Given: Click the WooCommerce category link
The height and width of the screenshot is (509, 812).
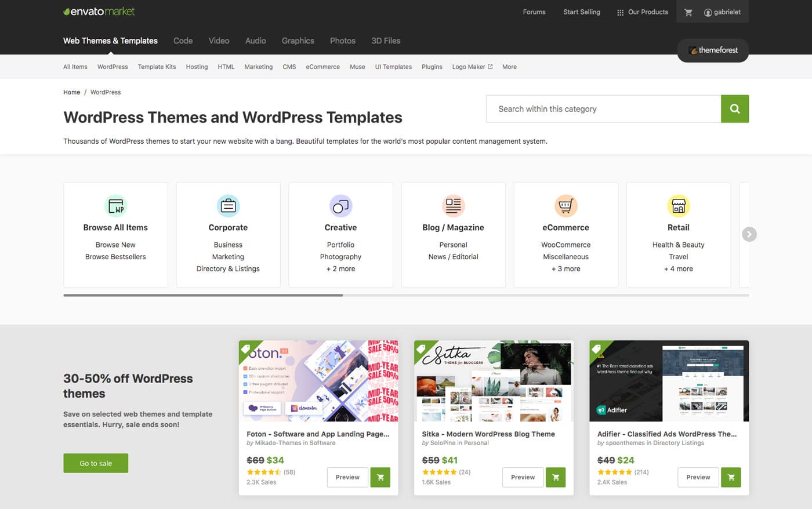Looking at the screenshot, I should point(565,245).
